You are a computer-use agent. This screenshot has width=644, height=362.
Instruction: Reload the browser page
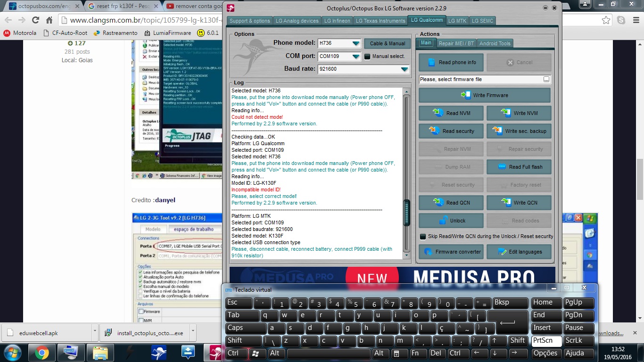[35, 20]
